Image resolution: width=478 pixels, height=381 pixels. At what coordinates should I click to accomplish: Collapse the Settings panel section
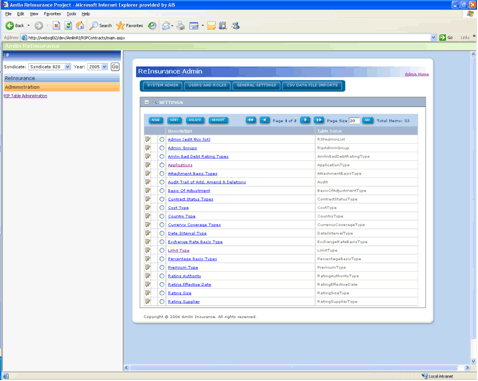pyautogui.click(x=147, y=102)
